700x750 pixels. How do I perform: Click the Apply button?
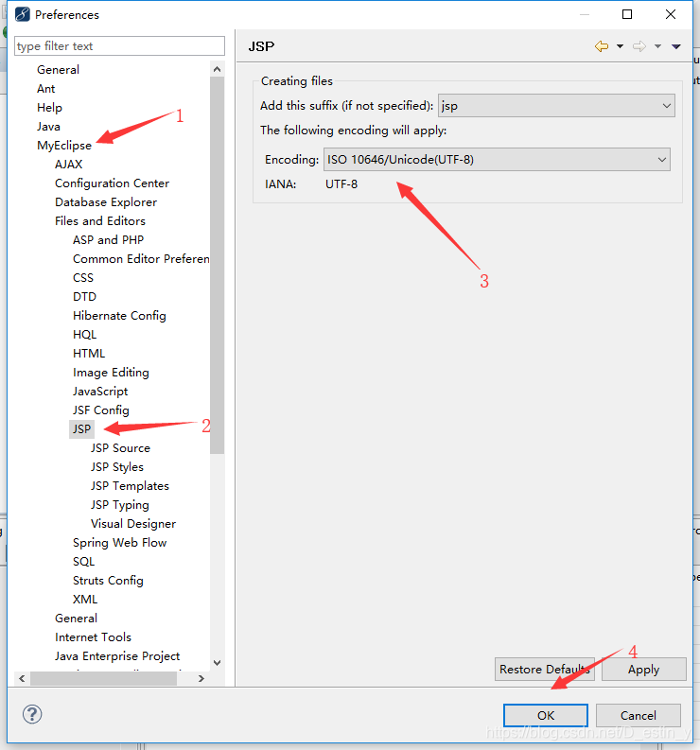point(643,670)
